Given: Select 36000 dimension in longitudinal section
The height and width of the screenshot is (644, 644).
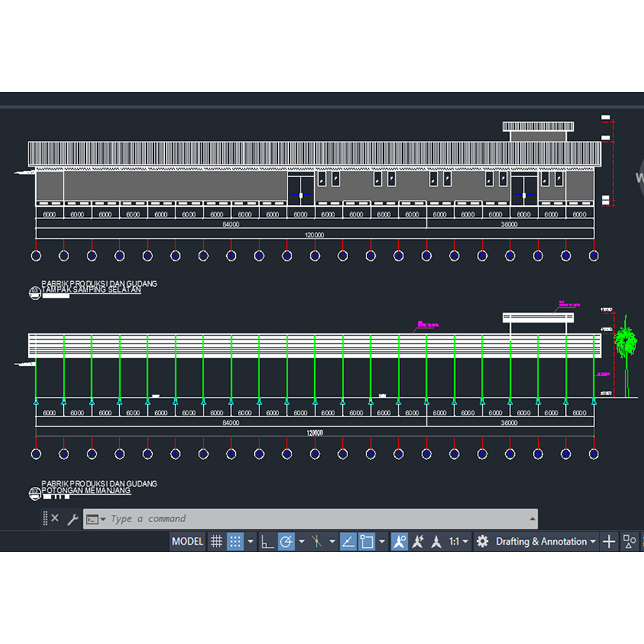Looking at the screenshot, I should (x=509, y=422).
